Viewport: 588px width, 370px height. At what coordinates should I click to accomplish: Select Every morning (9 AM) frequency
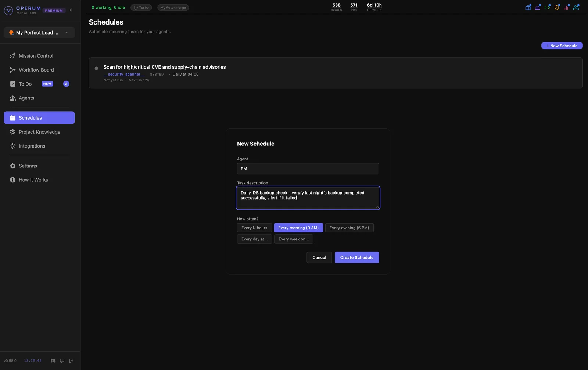tap(298, 228)
